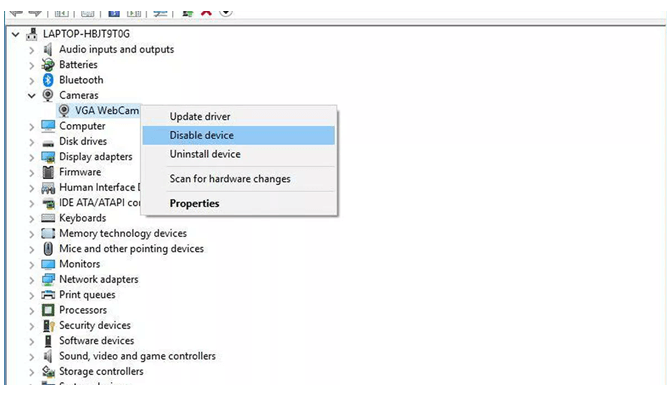This screenshot has width=667, height=405.
Task: Open Properties from the context menu
Action: point(239,203)
